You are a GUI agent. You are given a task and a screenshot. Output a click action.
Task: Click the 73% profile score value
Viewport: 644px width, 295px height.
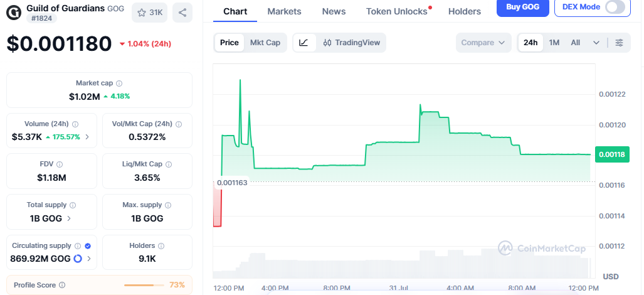click(177, 285)
